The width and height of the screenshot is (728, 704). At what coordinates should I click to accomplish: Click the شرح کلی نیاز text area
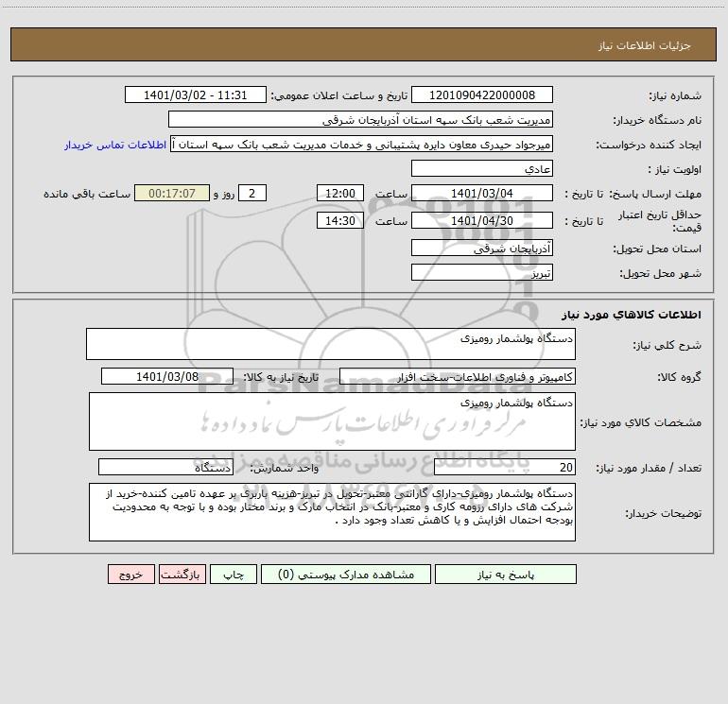pos(331,344)
